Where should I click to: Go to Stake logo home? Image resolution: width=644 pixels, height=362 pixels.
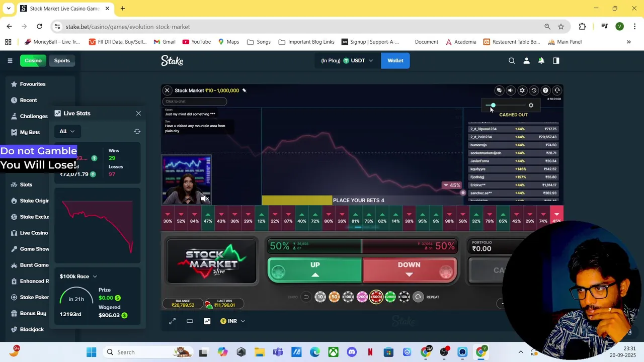pos(172,60)
